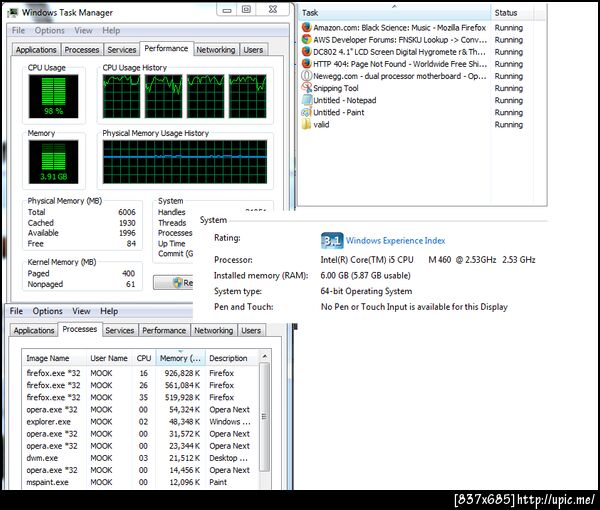Select Processes tab in lower Task Manager
This screenshot has height=510, width=600.
point(80,329)
